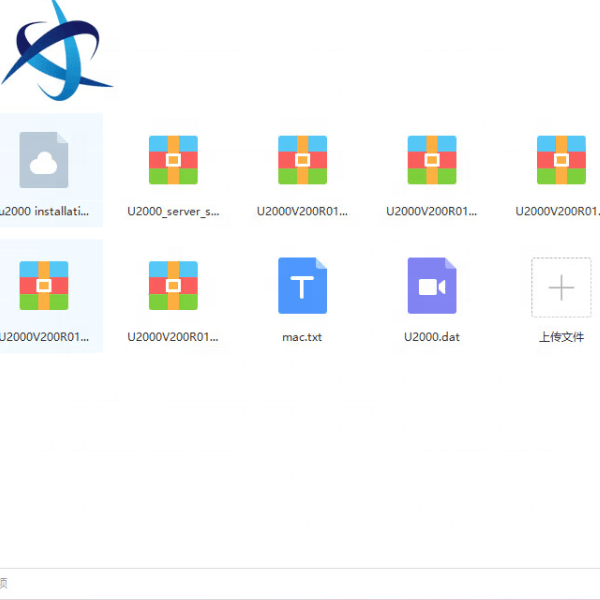Select the archive icon beside the mac.txt file

tap(173, 286)
